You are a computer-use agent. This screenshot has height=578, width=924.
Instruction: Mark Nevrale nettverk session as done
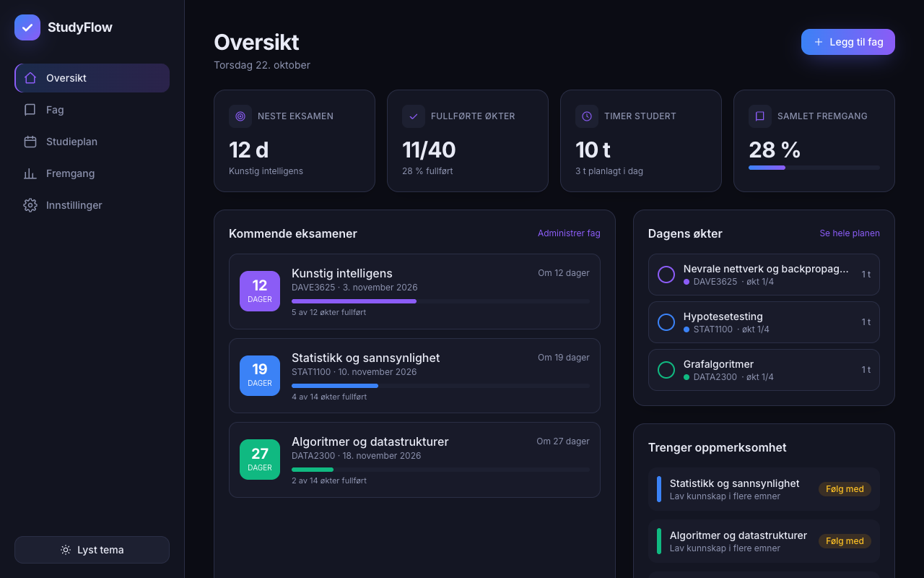(666, 275)
